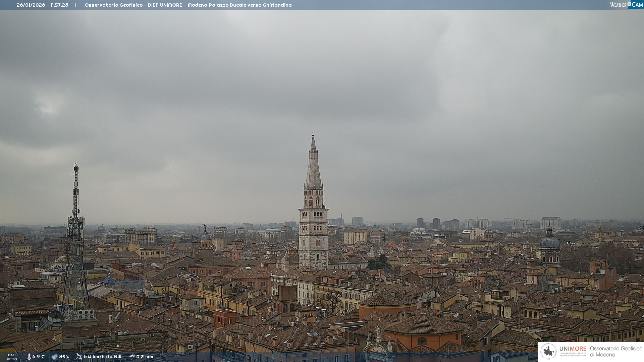Click the WeatherCam camera lens icon
This screenshot has height=362, width=644.
[629, 4]
